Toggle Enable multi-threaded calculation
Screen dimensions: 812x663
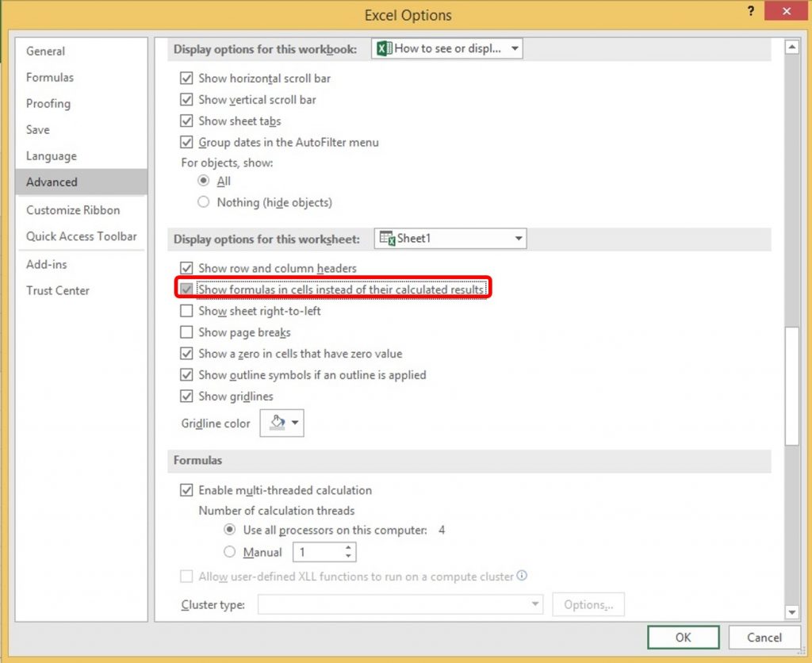coord(186,490)
